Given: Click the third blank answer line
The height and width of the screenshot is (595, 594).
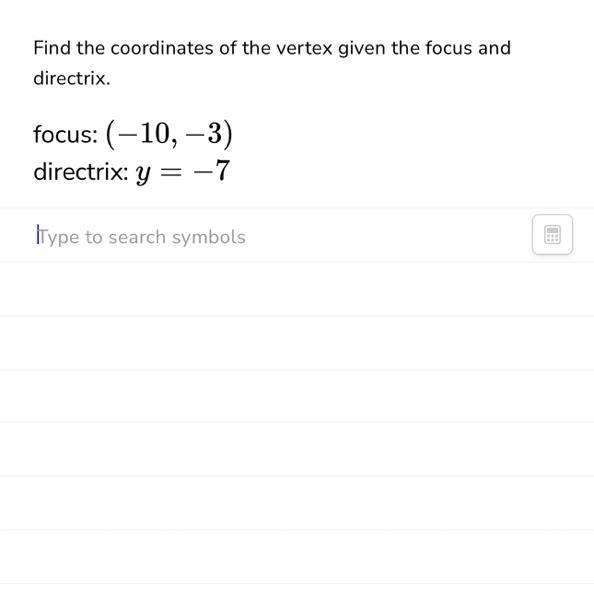Looking at the screenshot, I should click(297, 396).
